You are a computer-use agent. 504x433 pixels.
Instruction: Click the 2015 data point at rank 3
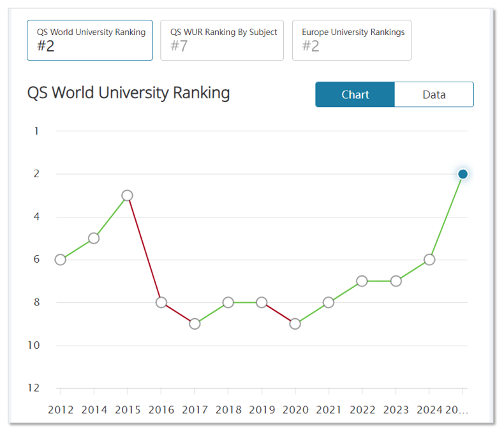pos(128,195)
